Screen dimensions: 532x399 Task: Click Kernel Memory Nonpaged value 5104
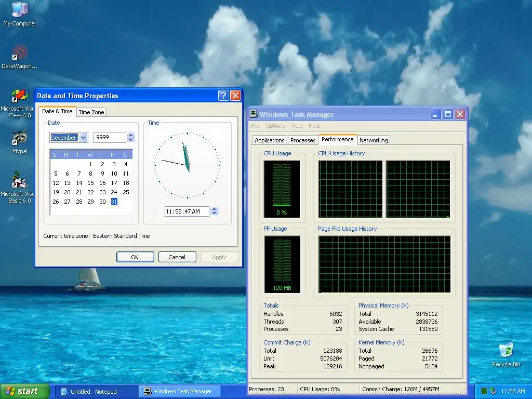click(431, 366)
